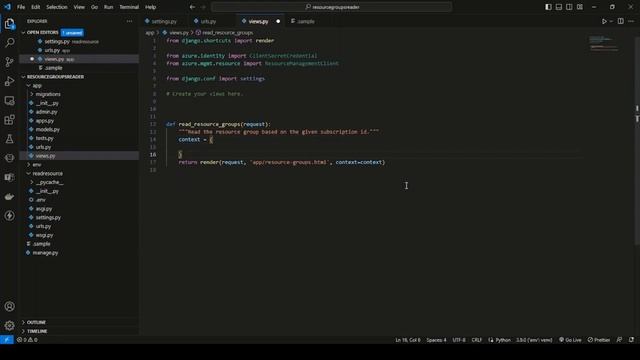Click the feedback icon left of the bell
Screen dimensions: 640x360
pyautogui.click(x=620, y=340)
